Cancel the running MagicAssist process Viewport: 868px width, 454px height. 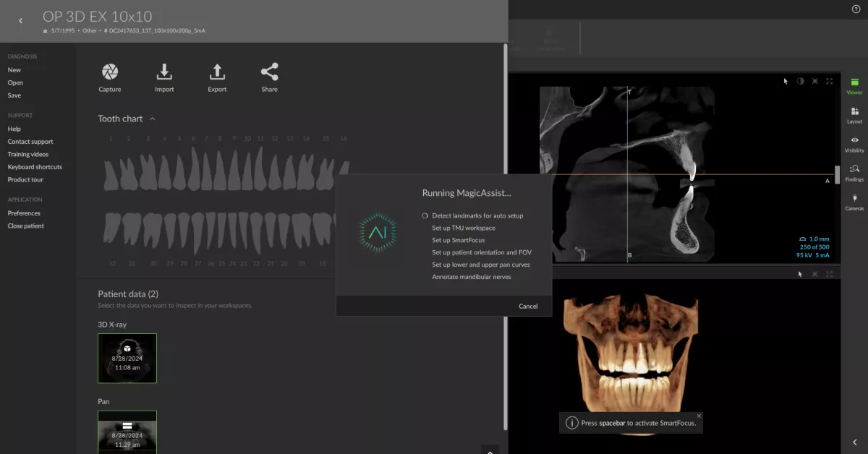(528, 306)
